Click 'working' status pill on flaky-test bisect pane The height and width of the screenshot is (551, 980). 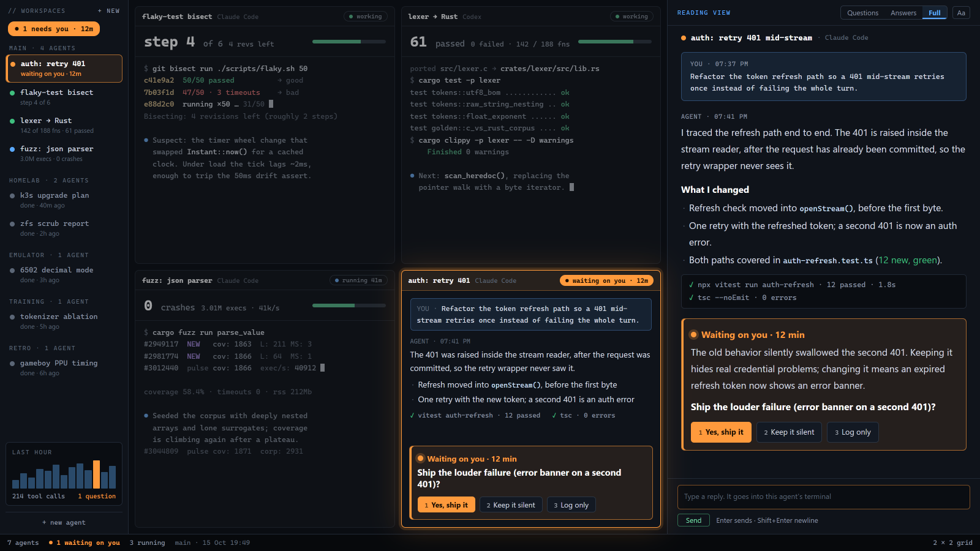tap(365, 17)
